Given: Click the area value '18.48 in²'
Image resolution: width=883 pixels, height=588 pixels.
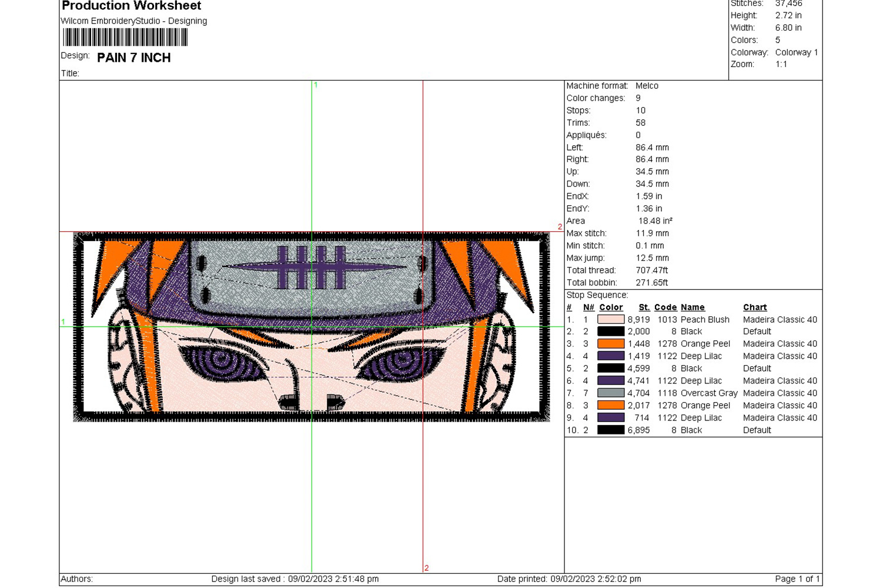Looking at the screenshot, I should point(655,221).
